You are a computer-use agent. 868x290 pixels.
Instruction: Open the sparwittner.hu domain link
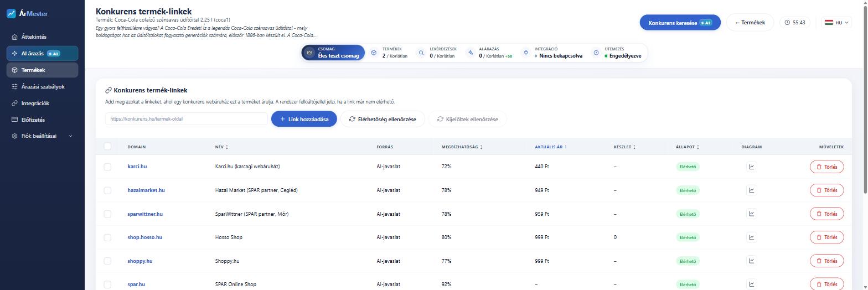click(x=145, y=214)
